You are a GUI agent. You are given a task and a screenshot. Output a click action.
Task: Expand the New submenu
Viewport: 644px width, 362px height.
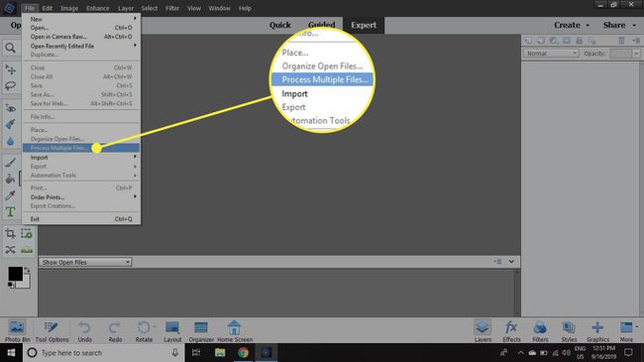81,19
